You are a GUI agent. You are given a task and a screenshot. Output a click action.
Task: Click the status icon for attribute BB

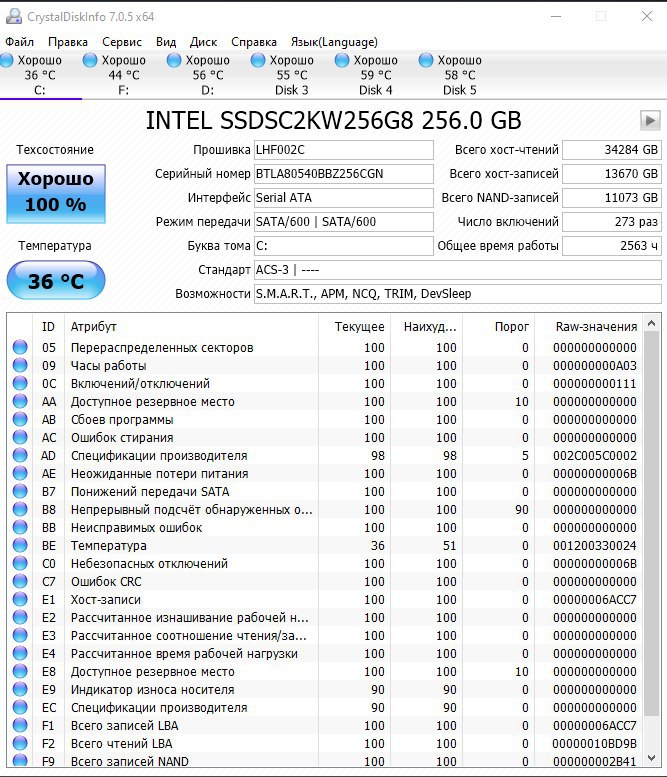[20, 527]
